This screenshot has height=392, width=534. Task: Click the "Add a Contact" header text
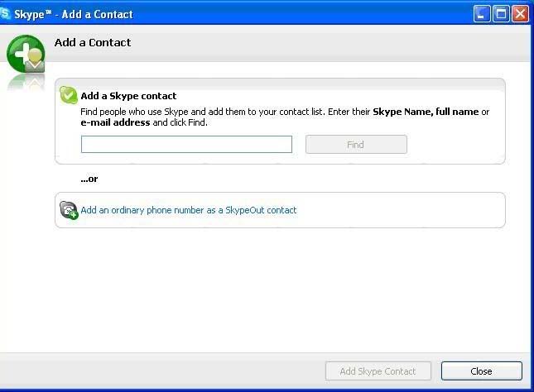click(93, 42)
